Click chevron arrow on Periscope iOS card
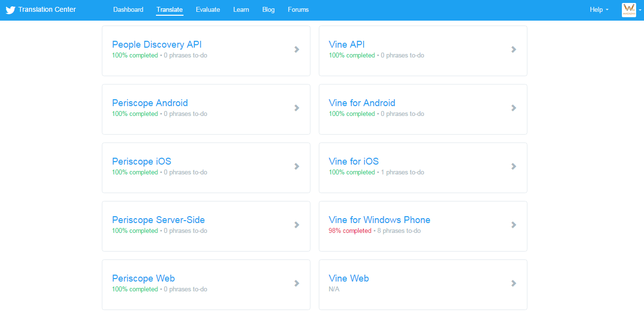Image resolution: width=644 pixels, height=312 pixels. click(297, 166)
